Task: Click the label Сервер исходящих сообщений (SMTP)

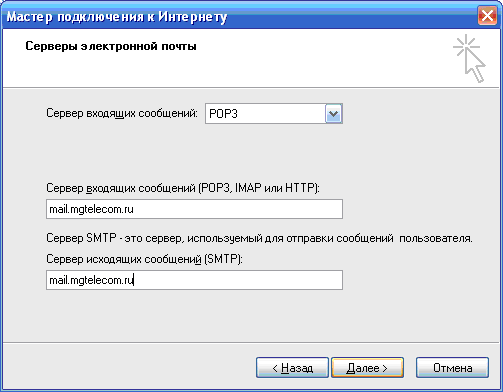Action: point(144,259)
